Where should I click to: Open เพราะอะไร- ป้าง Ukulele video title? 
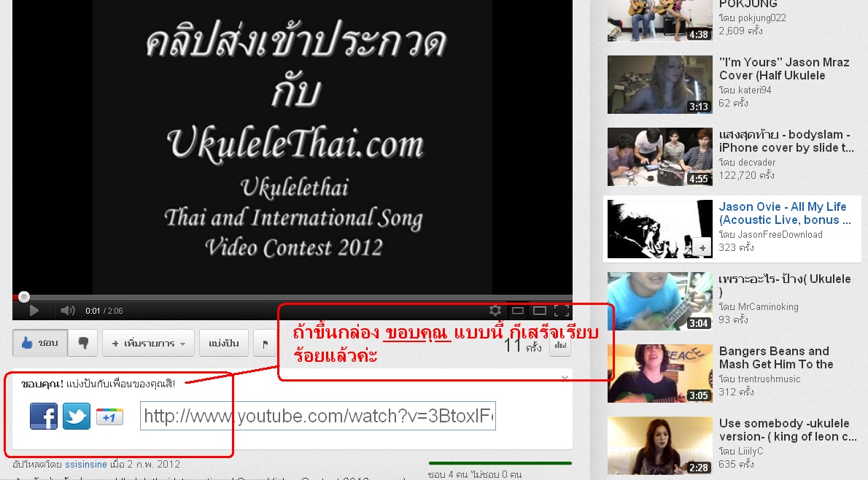(x=784, y=285)
